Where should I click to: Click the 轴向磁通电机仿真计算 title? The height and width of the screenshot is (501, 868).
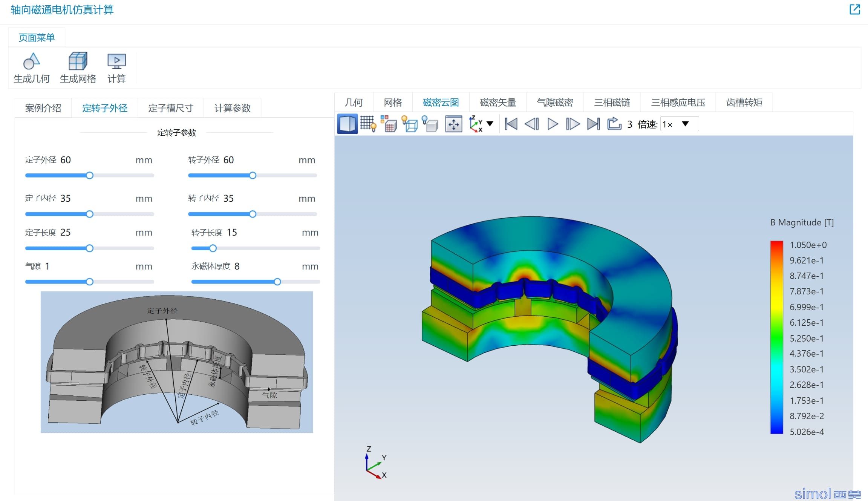pos(62,10)
